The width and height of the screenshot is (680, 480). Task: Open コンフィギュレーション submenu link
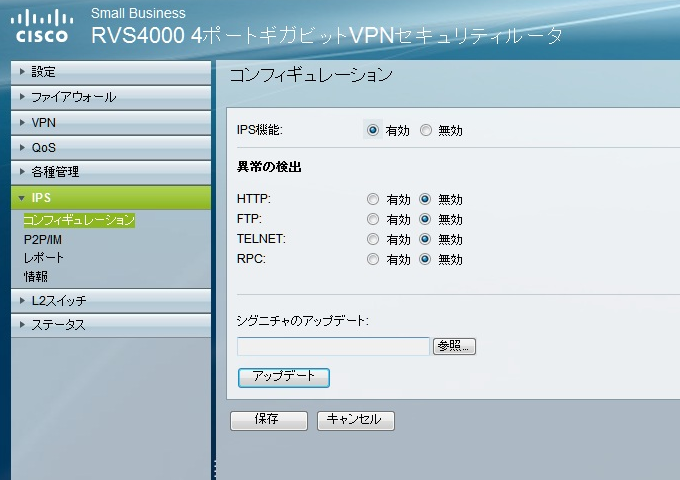(79, 220)
